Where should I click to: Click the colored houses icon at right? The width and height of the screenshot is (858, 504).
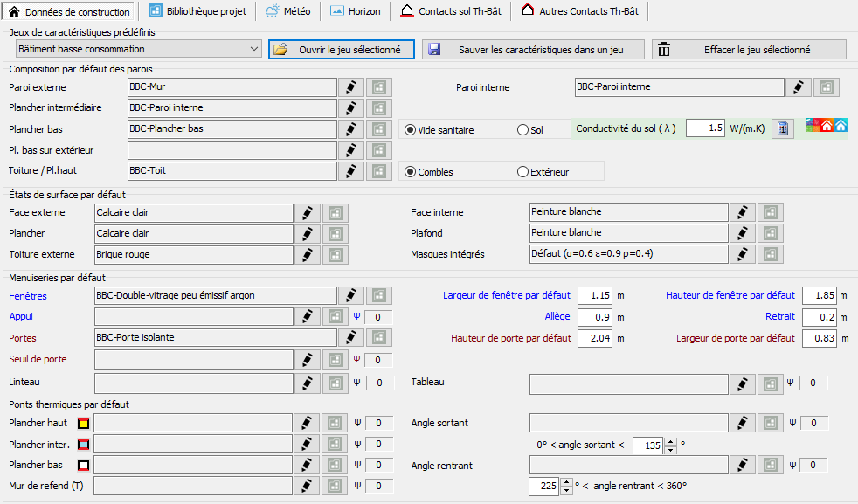coord(826,125)
